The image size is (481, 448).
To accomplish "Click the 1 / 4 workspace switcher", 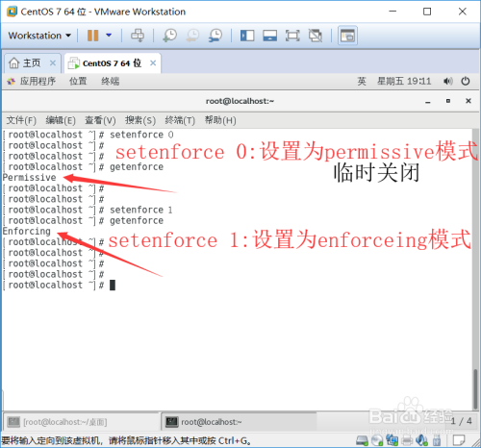I will [x=461, y=421].
